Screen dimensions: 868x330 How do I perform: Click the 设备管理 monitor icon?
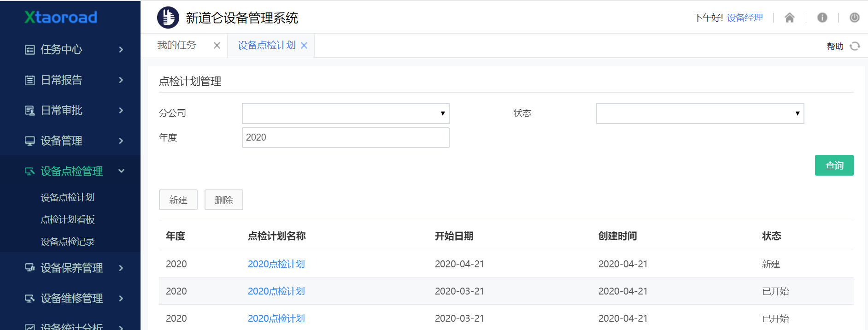pos(30,141)
